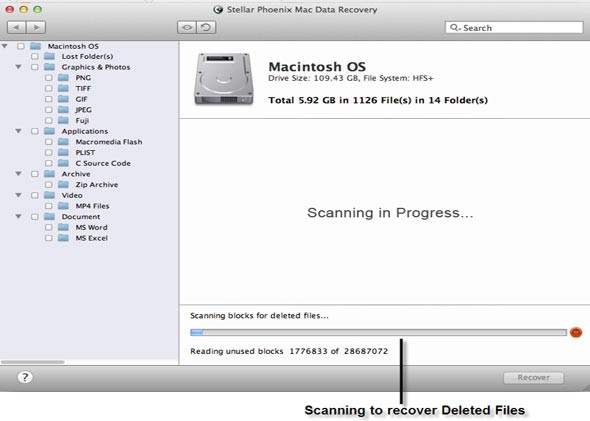Image resolution: width=590 pixels, height=421 pixels.
Task: Collapse the Applications disclosure triangle
Action: tap(18, 131)
